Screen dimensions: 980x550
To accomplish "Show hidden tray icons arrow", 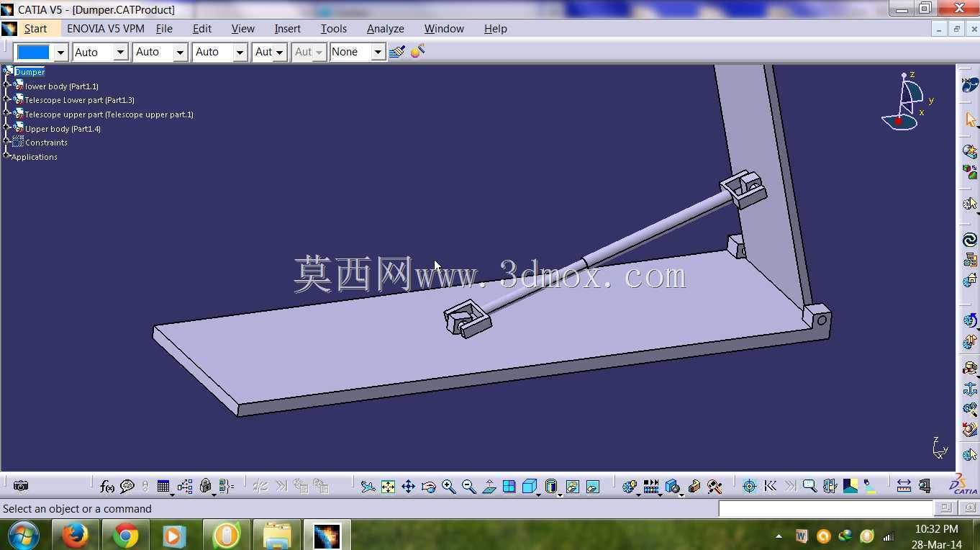I will [x=779, y=536].
